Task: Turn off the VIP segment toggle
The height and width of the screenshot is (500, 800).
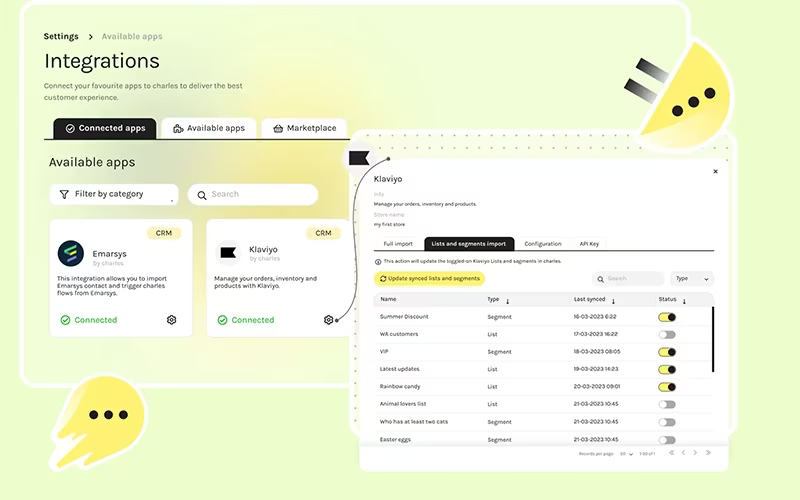Action: pyautogui.click(x=667, y=352)
